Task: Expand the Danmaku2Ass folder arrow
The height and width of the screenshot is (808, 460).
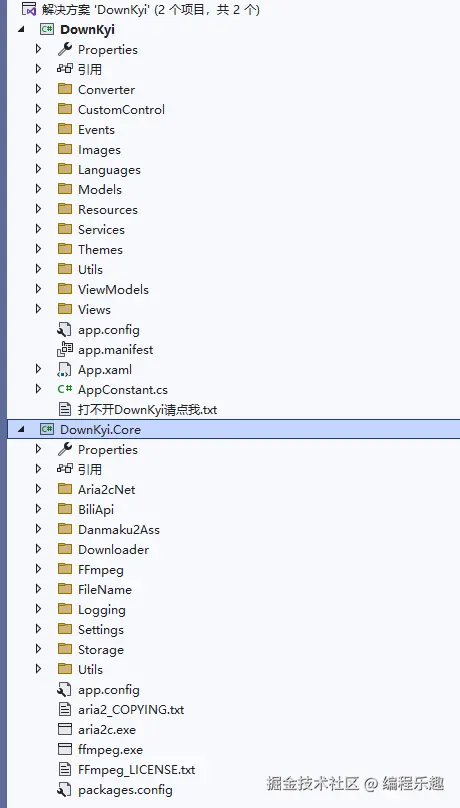Action: click(38, 529)
